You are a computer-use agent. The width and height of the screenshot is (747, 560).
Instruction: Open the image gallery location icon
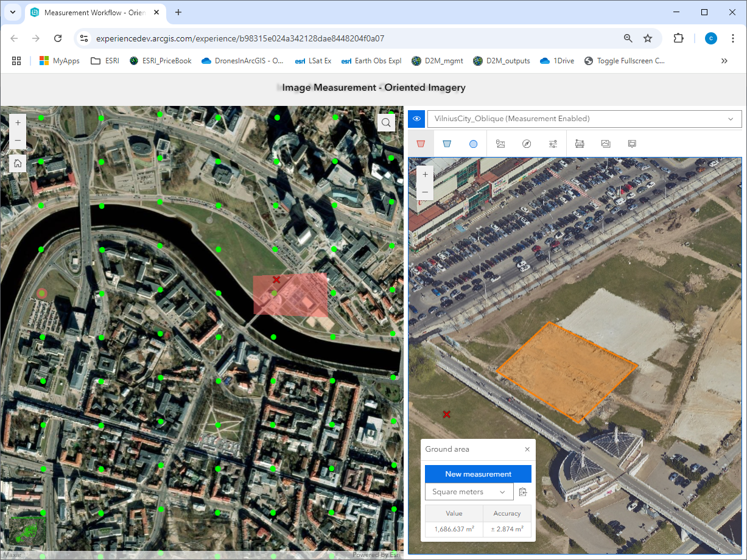click(500, 144)
